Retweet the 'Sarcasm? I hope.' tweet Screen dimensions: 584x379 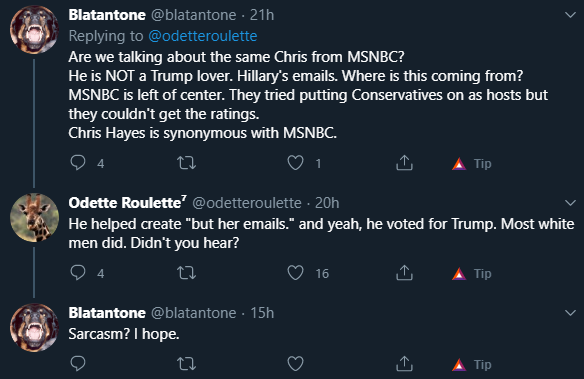point(186,364)
